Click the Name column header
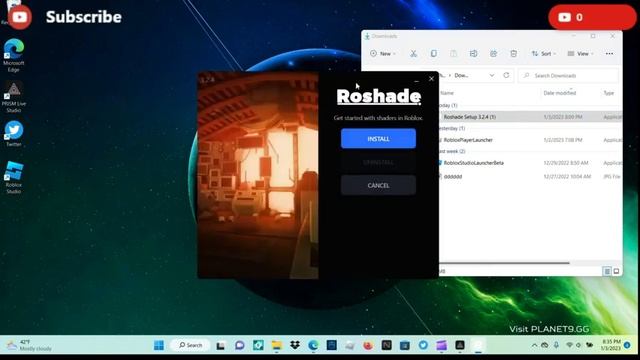Viewport: 640px width, 360px height. 447,93
